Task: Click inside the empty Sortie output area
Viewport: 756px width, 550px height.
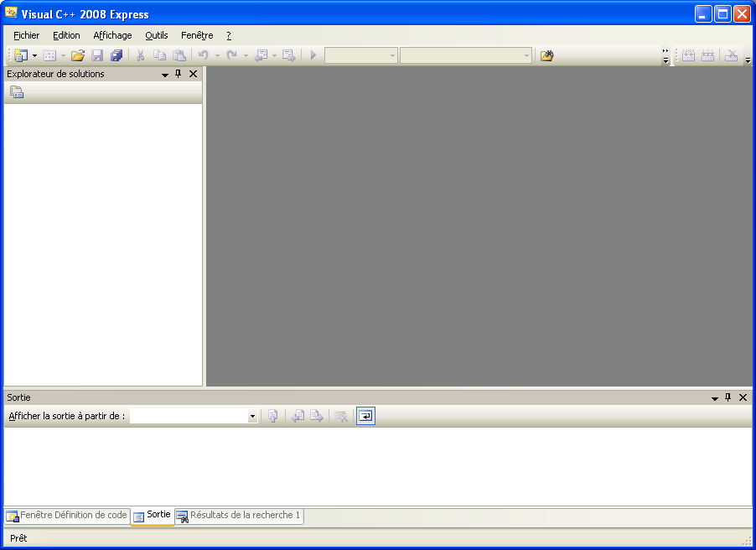Action: 377,465
